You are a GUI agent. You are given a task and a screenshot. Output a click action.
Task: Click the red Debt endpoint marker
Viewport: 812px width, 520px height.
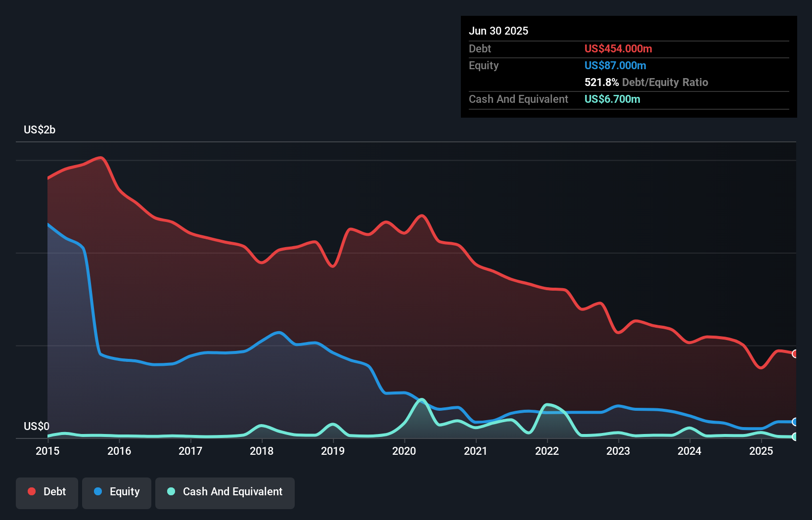(795, 353)
